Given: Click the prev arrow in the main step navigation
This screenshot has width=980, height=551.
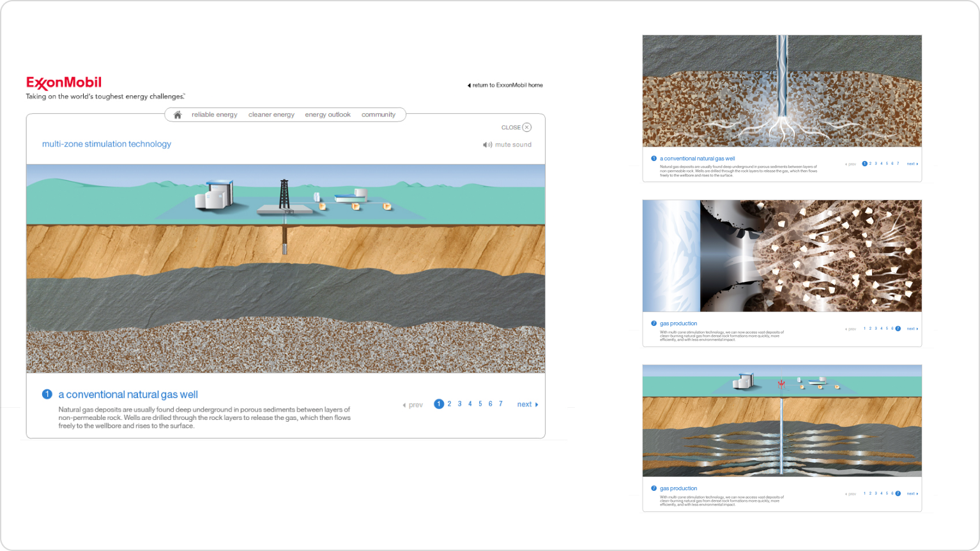Looking at the screenshot, I should [x=412, y=404].
